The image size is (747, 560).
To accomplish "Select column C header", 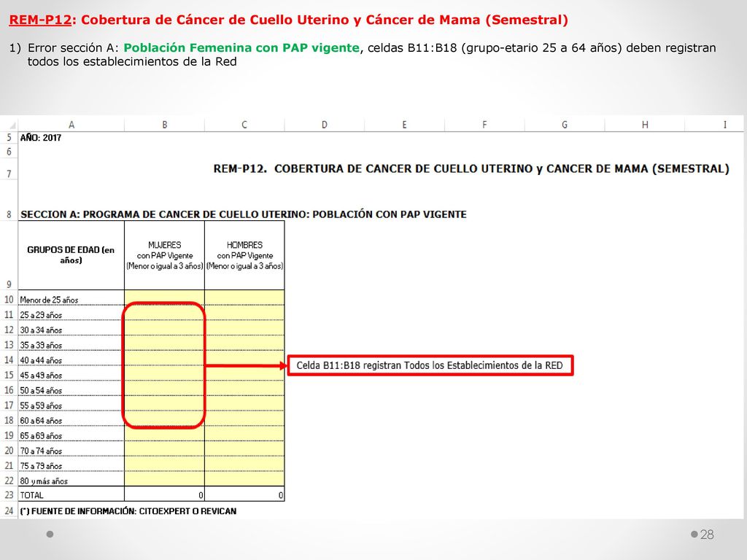I will tap(244, 125).
